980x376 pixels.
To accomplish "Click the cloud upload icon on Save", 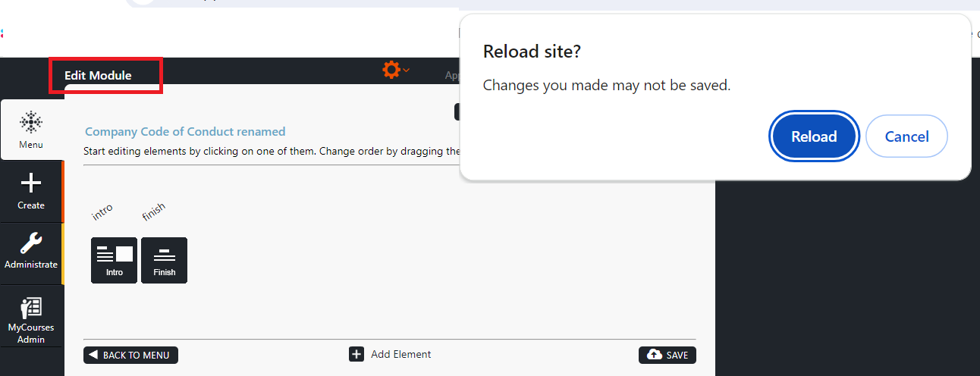I will click(x=654, y=355).
